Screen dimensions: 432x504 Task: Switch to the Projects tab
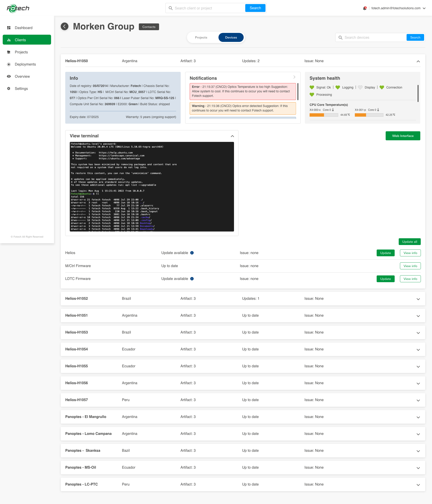click(201, 37)
